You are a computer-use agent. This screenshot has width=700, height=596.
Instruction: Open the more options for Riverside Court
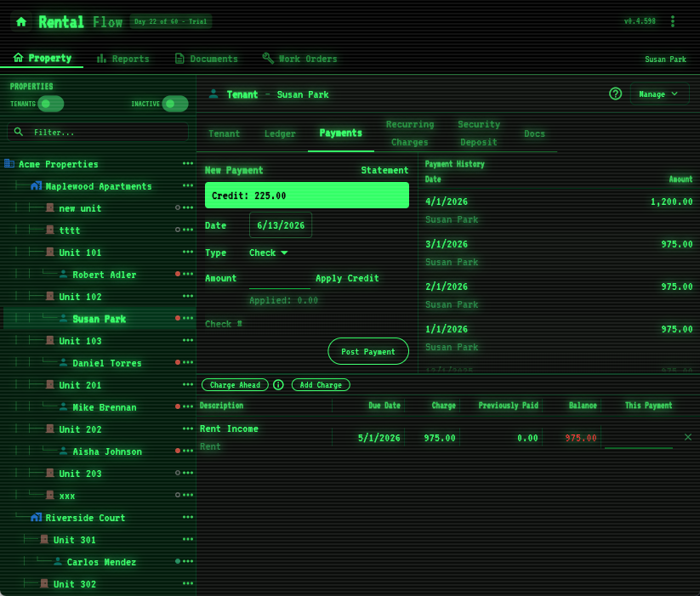[x=188, y=518]
